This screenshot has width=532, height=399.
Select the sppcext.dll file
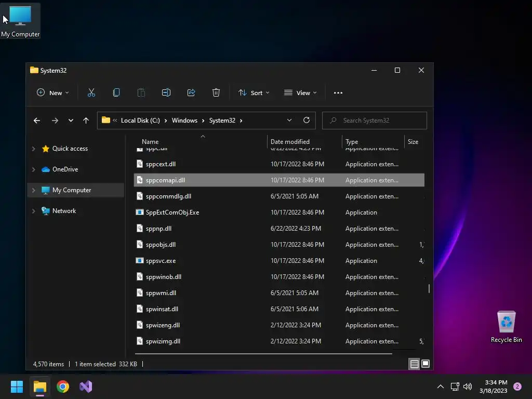(x=279, y=164)
